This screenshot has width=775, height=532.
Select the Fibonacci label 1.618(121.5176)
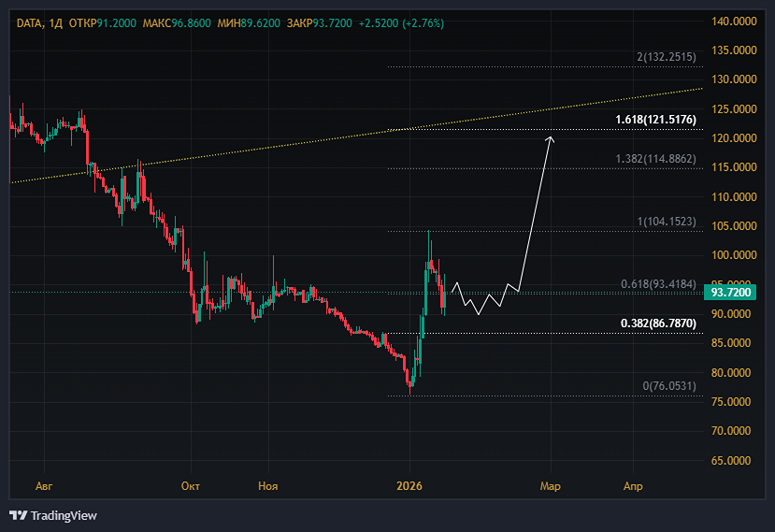click(x=655, y=120)
